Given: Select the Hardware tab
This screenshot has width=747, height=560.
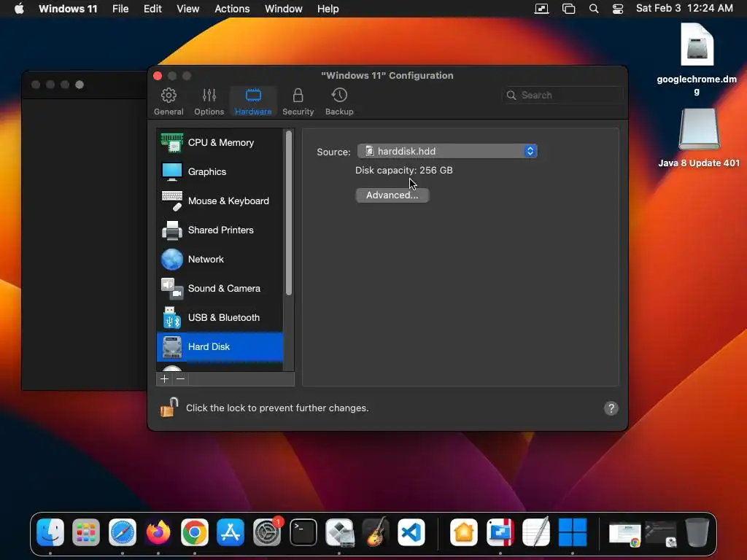Looking at the screenshot, I should (253, 101).
